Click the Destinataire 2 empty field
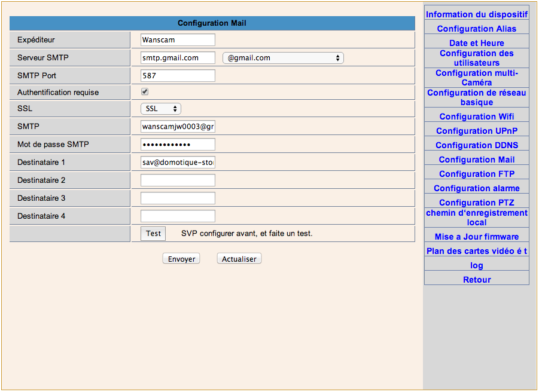The width and height of the screenshot is (539, 392). pos(178,180)
